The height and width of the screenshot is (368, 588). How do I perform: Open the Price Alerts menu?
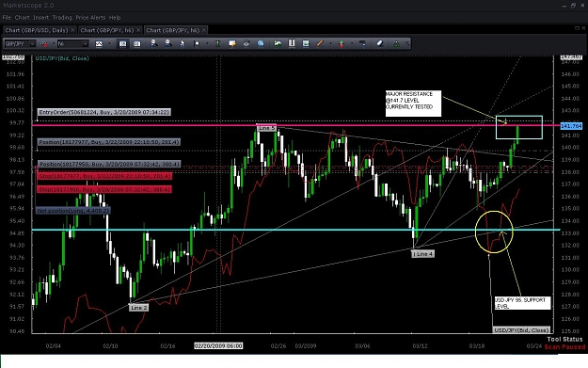coord(90,18)
